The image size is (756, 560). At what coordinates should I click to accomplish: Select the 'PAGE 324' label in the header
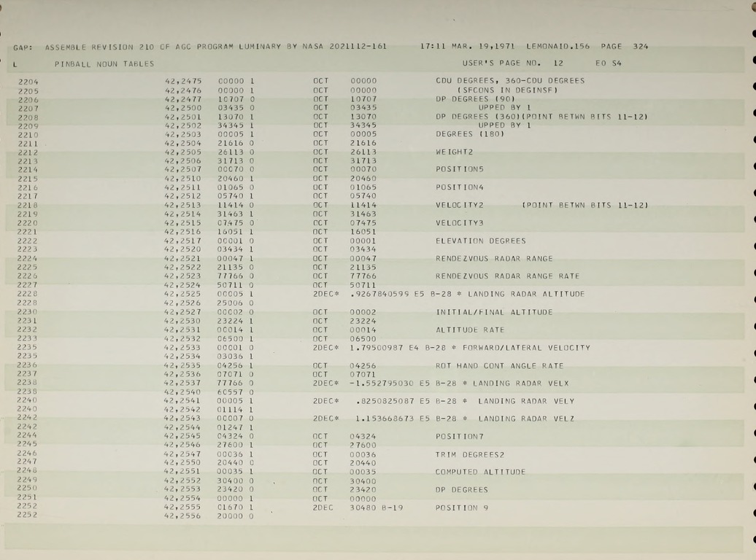click(x=625, y=46)
